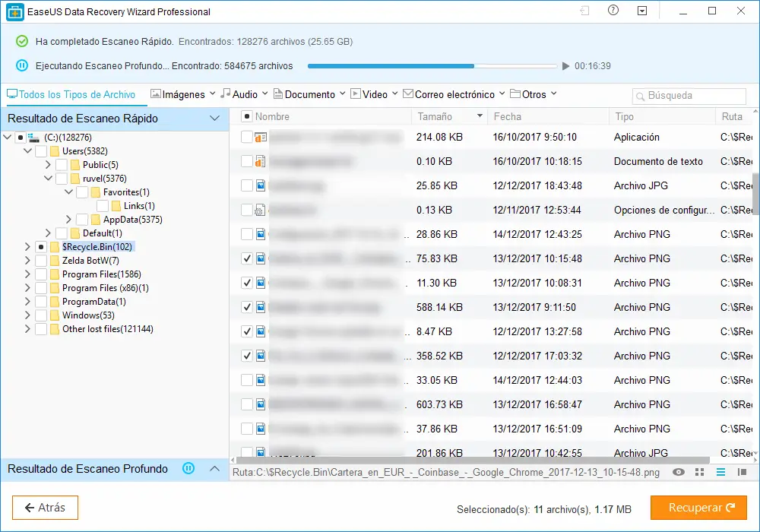
Task: Click the import scan session icon
Action: coord(584,11)
